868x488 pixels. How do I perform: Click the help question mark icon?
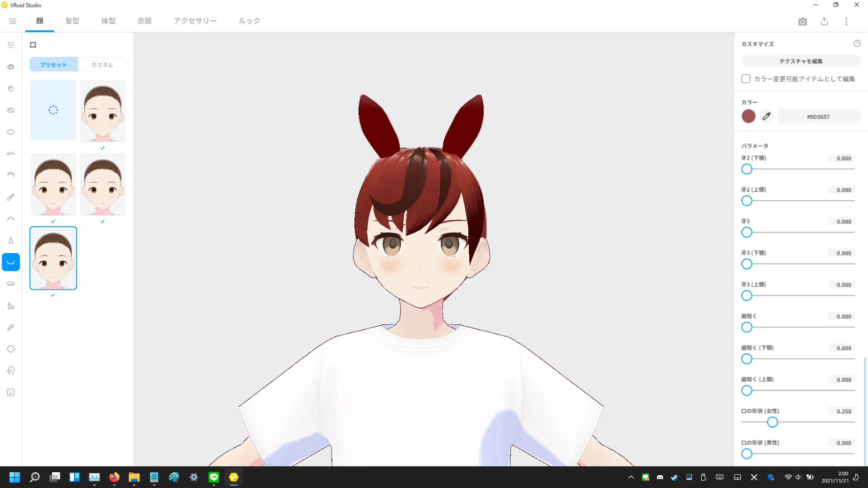click(857, 44)
